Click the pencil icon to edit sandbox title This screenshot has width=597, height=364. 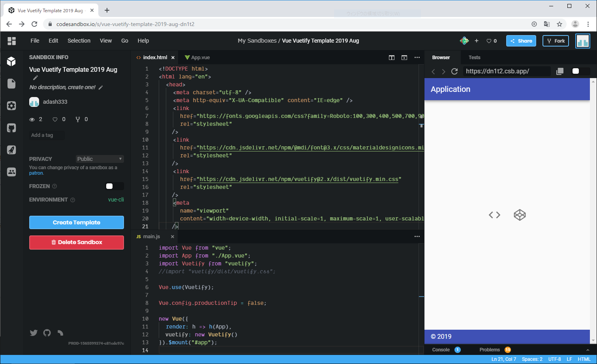(x=36, y=78)
